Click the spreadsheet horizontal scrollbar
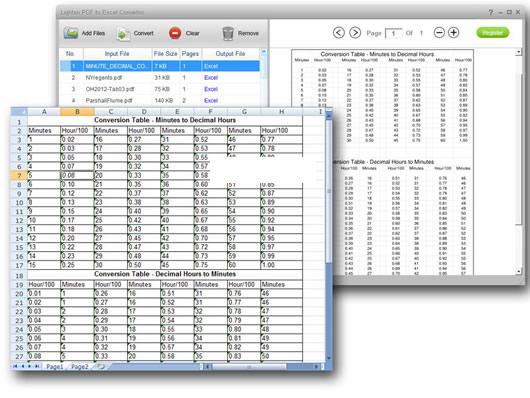Screen dimensions: 530x398 (249, 367)
